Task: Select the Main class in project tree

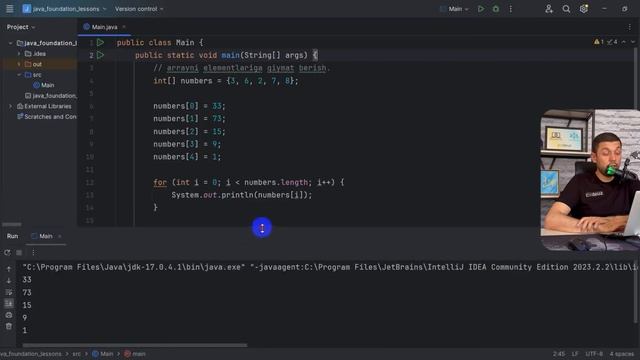Action: (x=44, y=85)
